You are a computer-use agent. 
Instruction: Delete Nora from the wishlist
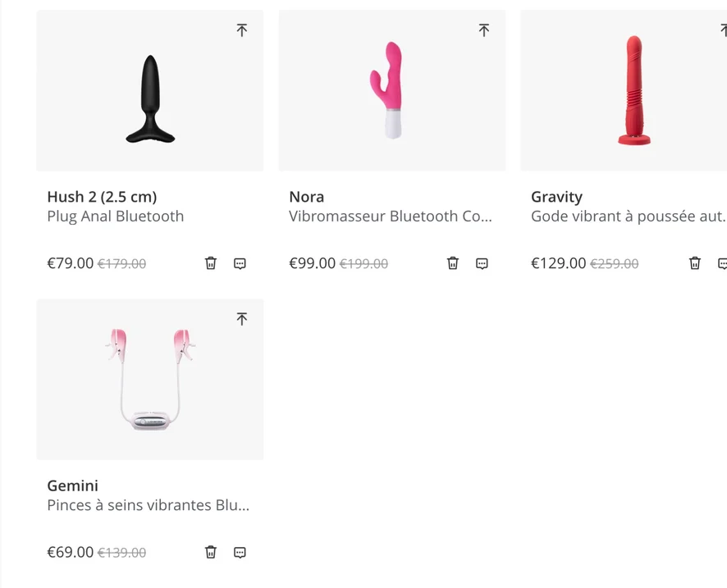pos(452,263)
